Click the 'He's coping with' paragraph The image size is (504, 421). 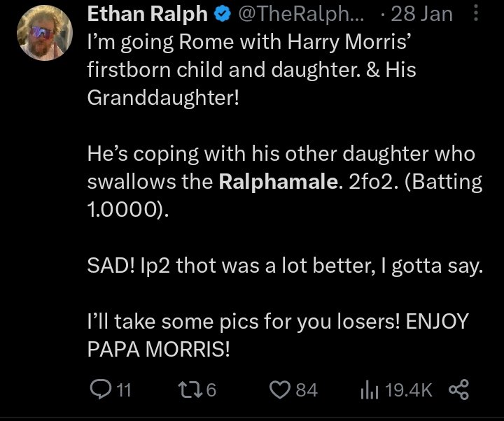[285, 182]
